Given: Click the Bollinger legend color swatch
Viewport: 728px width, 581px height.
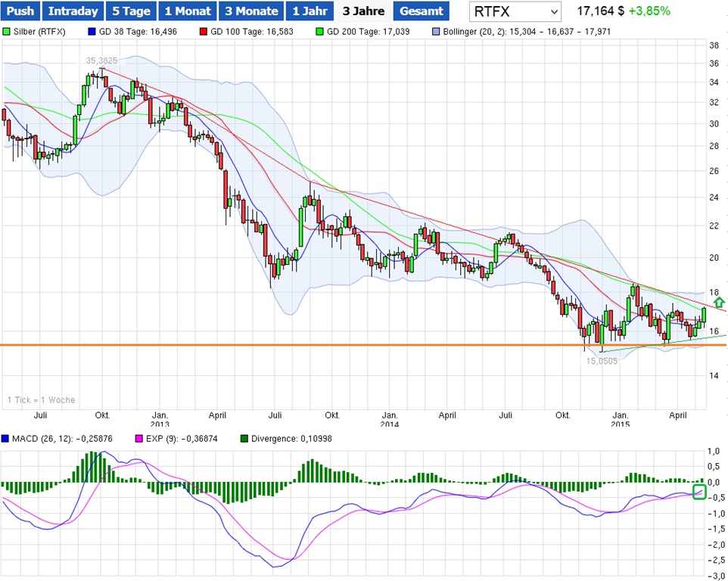Looking at the screenshot, I should tap(435, 32).
